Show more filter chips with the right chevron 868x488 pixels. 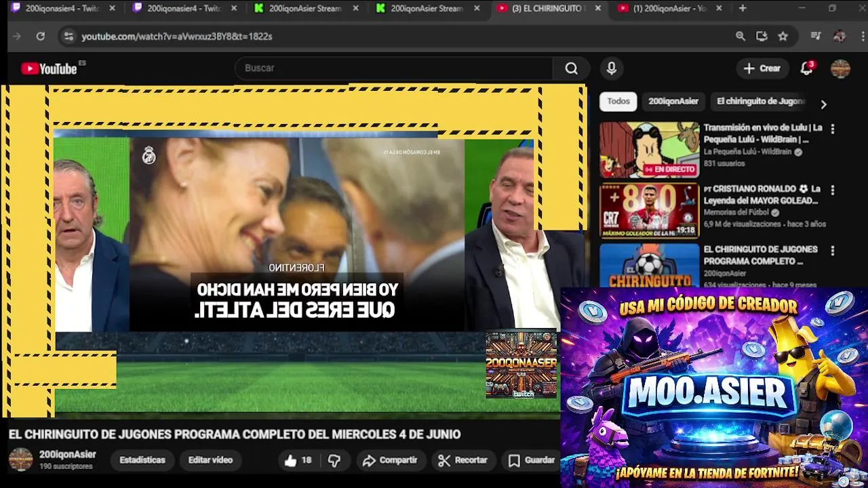coord(823,104)
